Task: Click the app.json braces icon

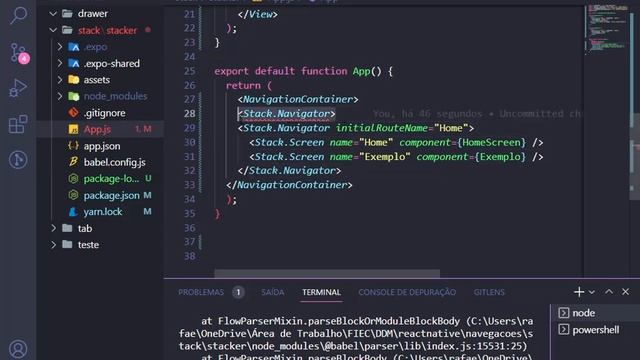Action: [73, 146]
